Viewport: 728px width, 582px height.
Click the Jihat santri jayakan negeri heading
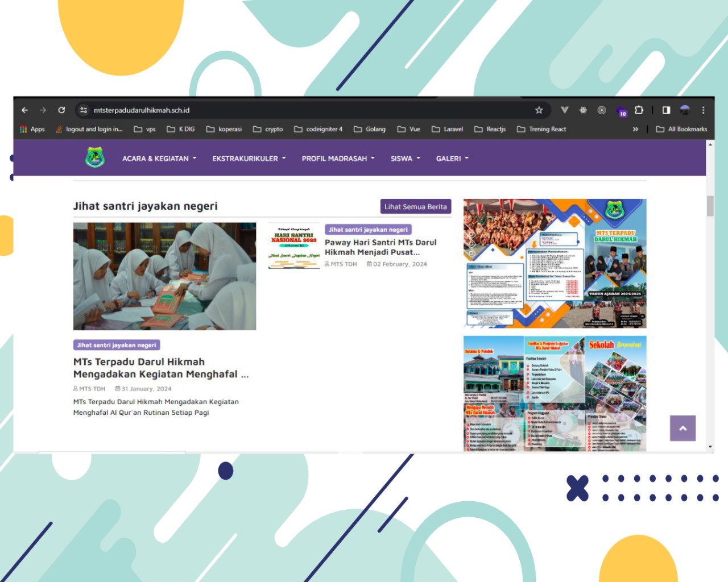pos(146,206)
